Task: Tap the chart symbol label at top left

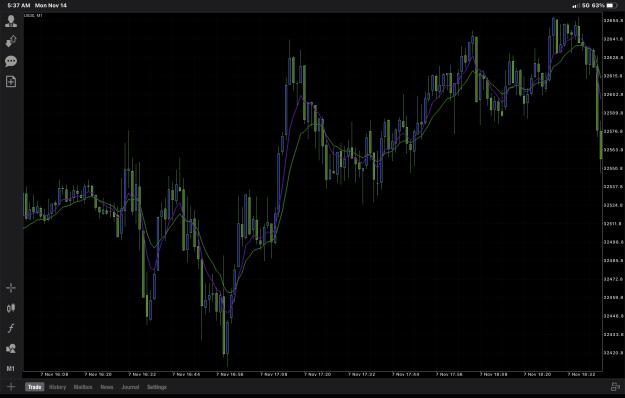Action: click(33, 16)
